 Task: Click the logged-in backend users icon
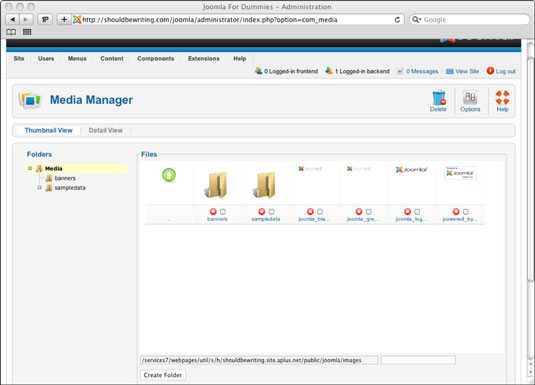click(x=329, y=71)
